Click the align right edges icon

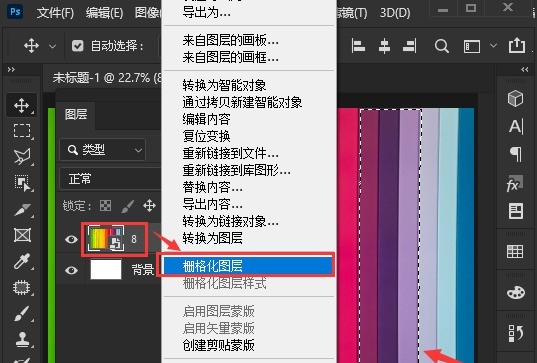tap(410, 46)
